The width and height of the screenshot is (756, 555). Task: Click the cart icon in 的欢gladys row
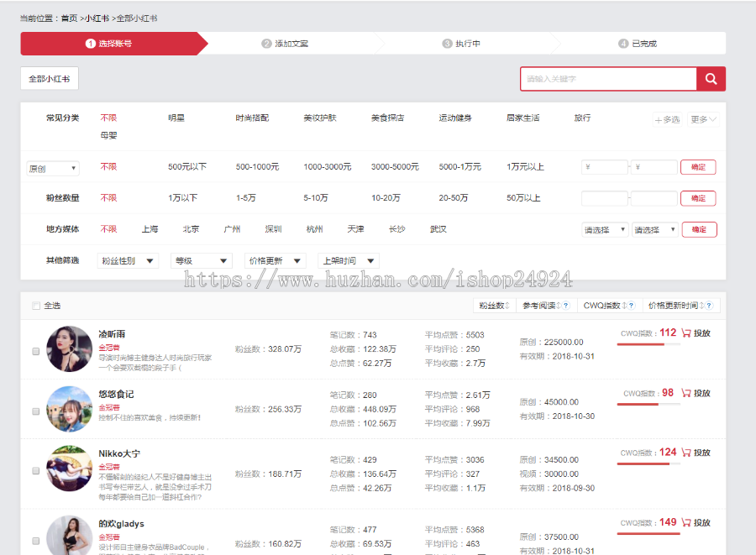click(686, 522)
